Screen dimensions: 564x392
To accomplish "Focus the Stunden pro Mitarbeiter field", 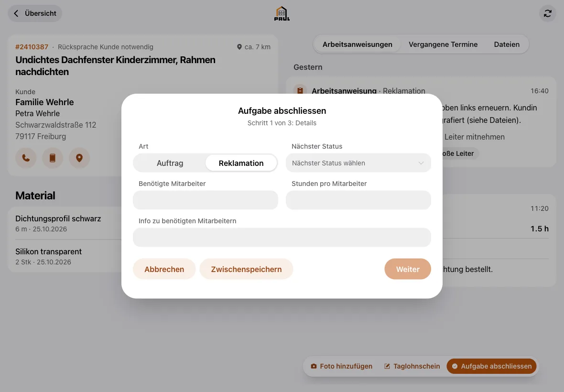I will (358, 200).
